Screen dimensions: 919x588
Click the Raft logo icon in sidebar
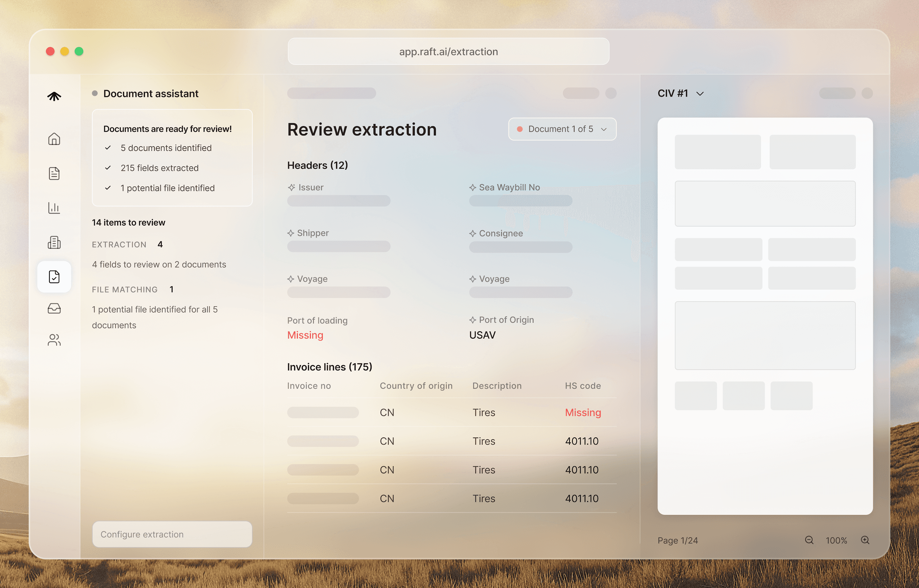tap(54, 96)
